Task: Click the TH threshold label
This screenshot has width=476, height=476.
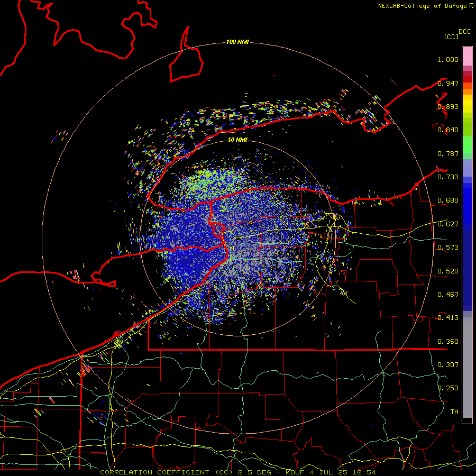Action: 454,412
